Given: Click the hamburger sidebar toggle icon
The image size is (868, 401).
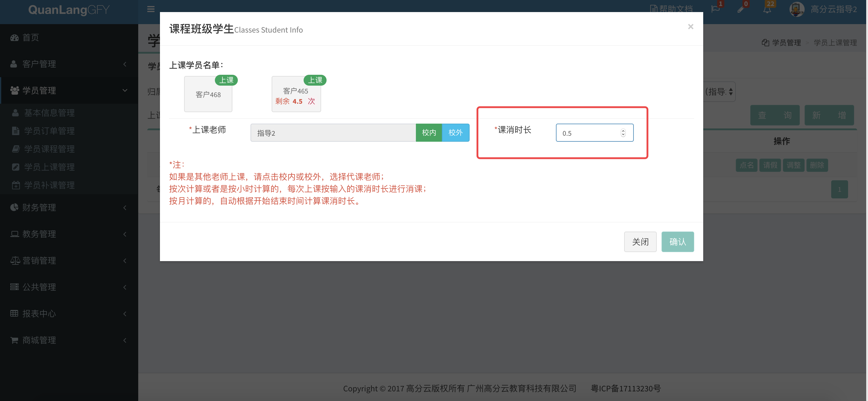Looking at the screenshot, I should 151,9.
